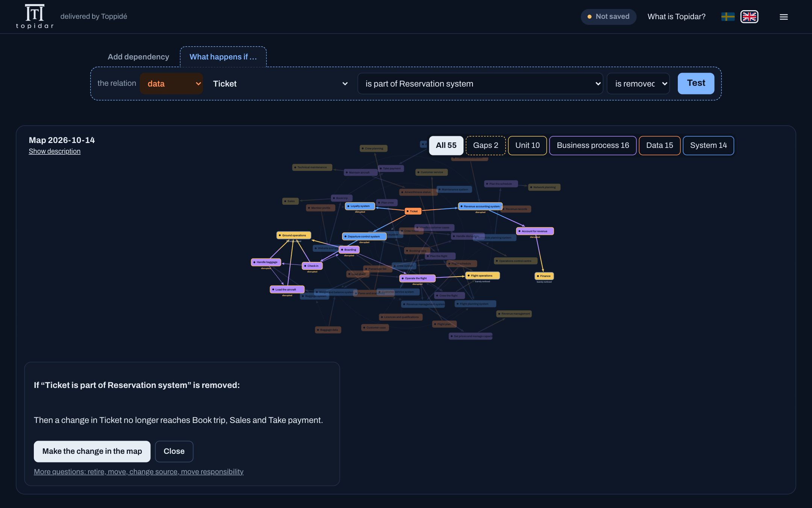Click the Ground operations node

tap(294, 235)
